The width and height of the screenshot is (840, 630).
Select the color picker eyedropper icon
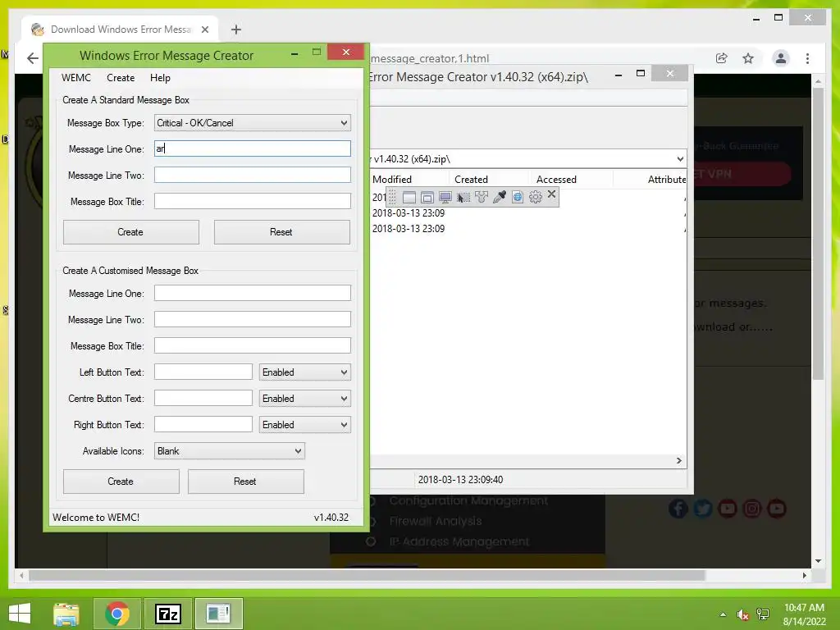click(x=500, y=197)
